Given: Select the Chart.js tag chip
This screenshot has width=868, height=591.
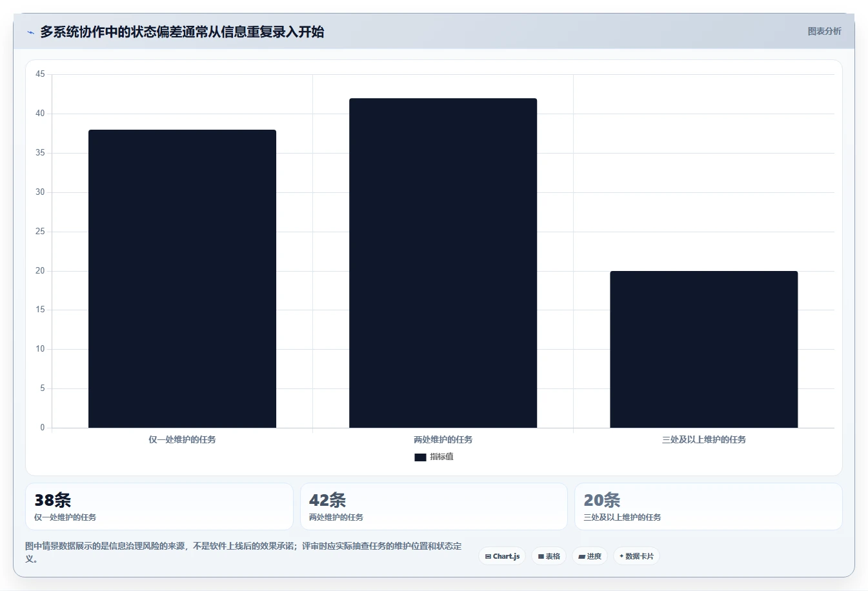Looking at the screenshot, I should pos(502,556).
